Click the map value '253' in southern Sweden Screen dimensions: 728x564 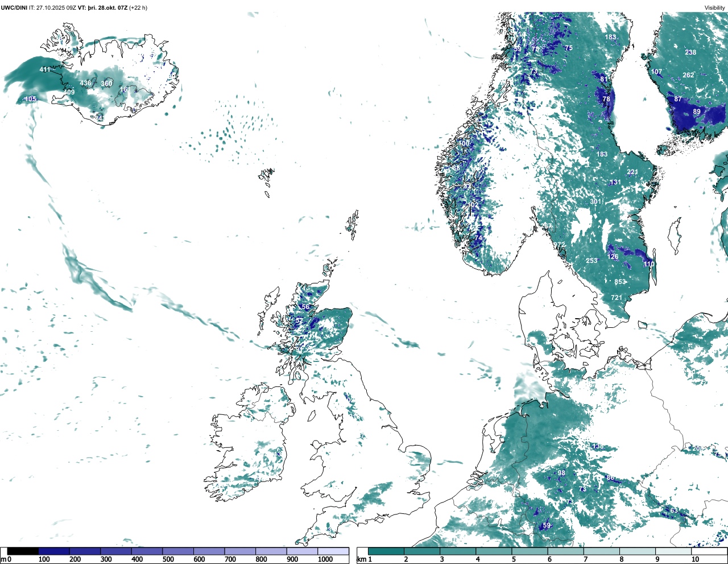591,261
